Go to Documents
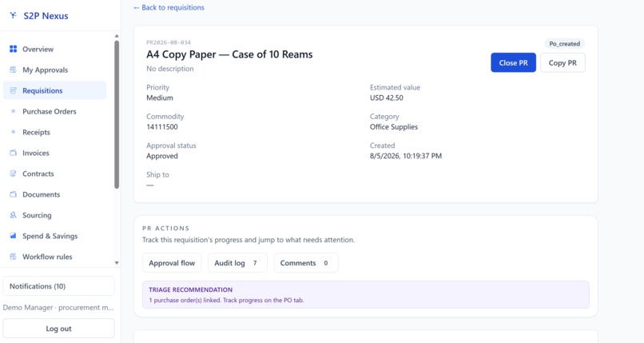 (x=54, y=194)
